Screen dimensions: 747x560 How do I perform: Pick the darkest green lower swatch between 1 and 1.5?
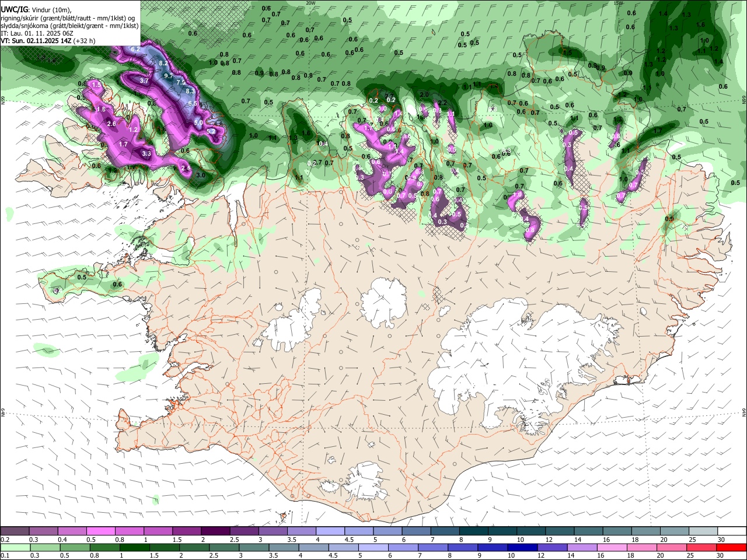click(135, 548)
